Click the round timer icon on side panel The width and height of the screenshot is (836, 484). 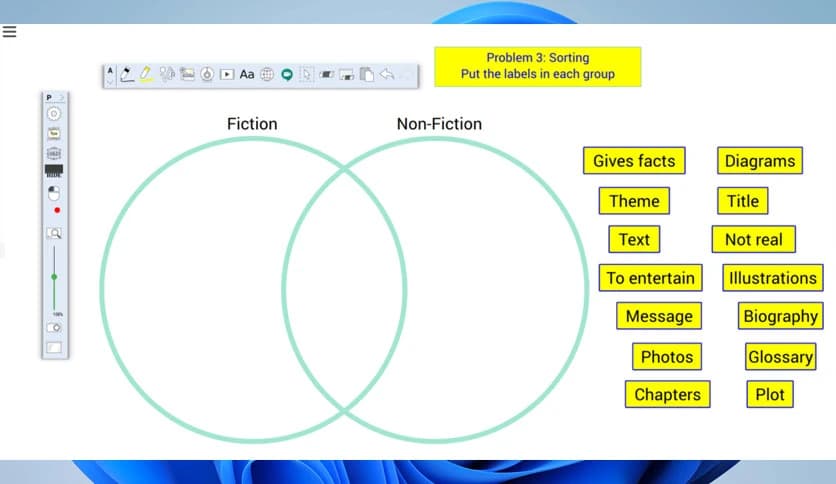(54, 114)
